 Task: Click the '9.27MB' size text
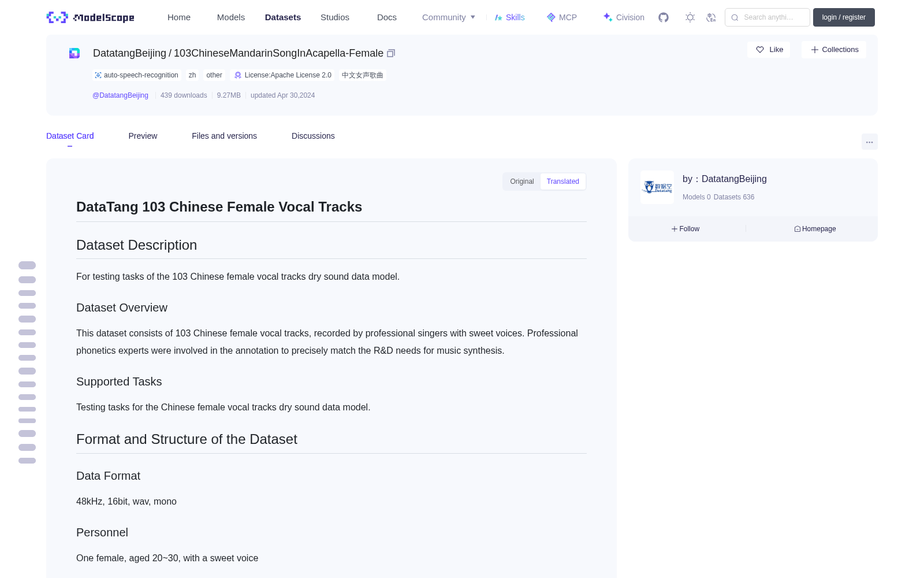[x=229, y=95]
